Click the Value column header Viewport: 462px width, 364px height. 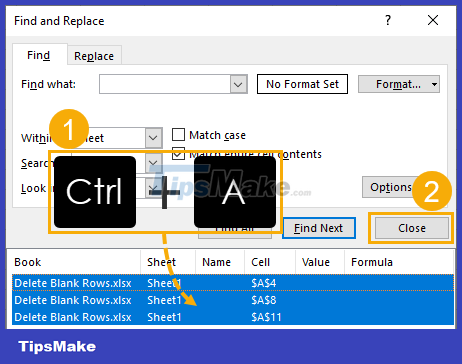click(319, 262)
